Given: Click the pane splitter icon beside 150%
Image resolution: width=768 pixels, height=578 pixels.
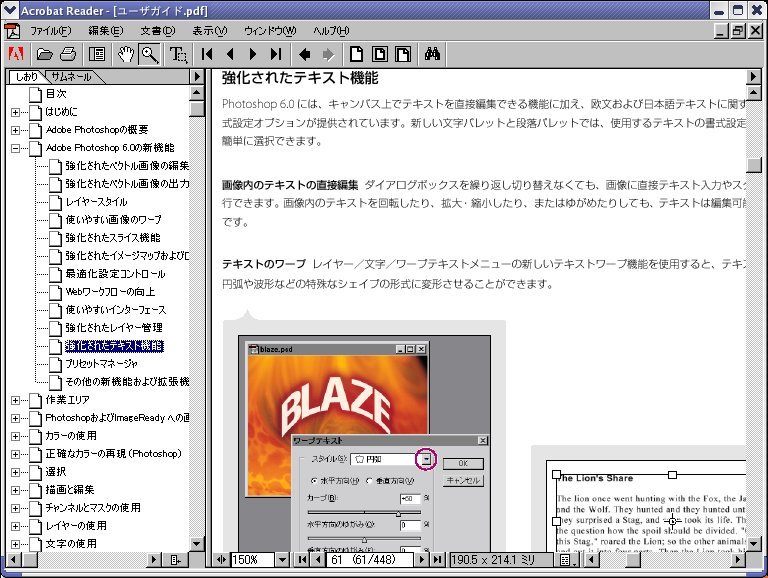Looking at the screenshot, I should pos(221,559).
